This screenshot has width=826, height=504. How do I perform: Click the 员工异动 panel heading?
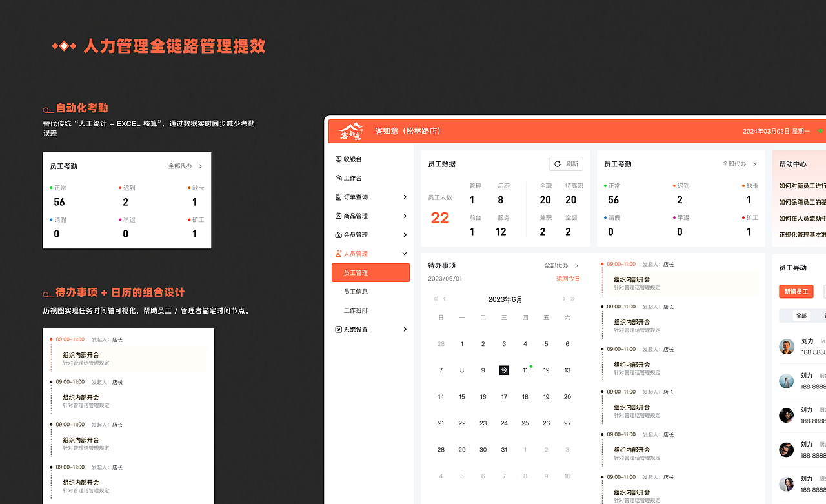792,268
